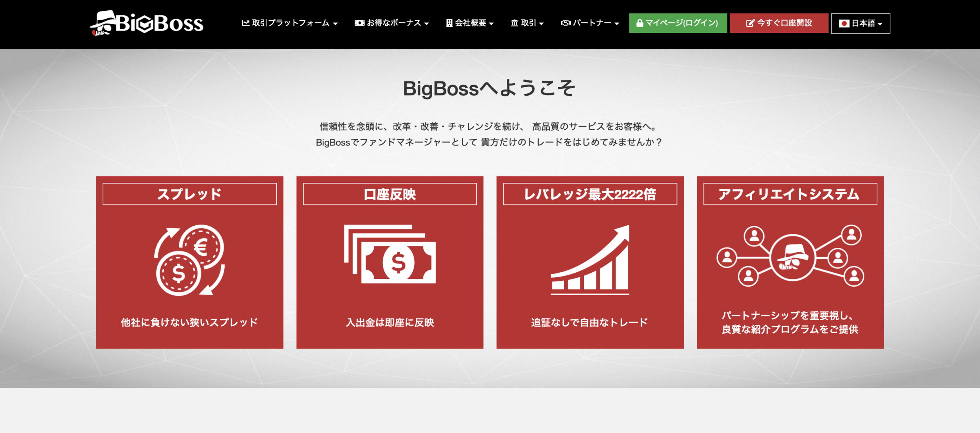Select the スプレッド card heading
The width and height of the screenshot is (980, 433).
[189, 194]
